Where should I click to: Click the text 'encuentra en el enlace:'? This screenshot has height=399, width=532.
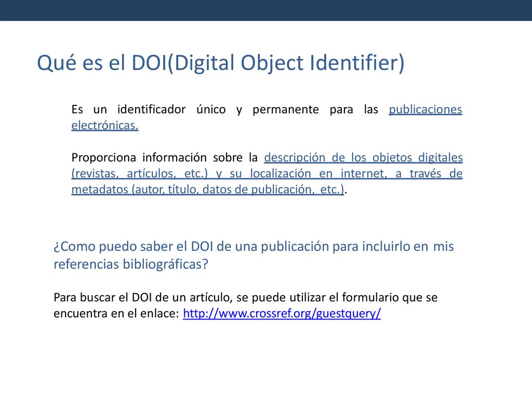coord(116,313)
